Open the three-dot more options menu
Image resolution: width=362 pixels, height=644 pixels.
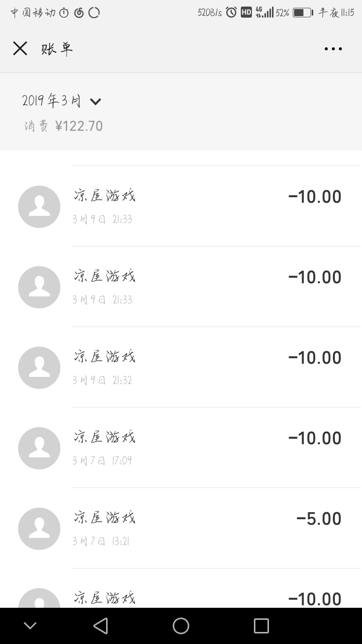pyautogui.click(x=333, y=49)
